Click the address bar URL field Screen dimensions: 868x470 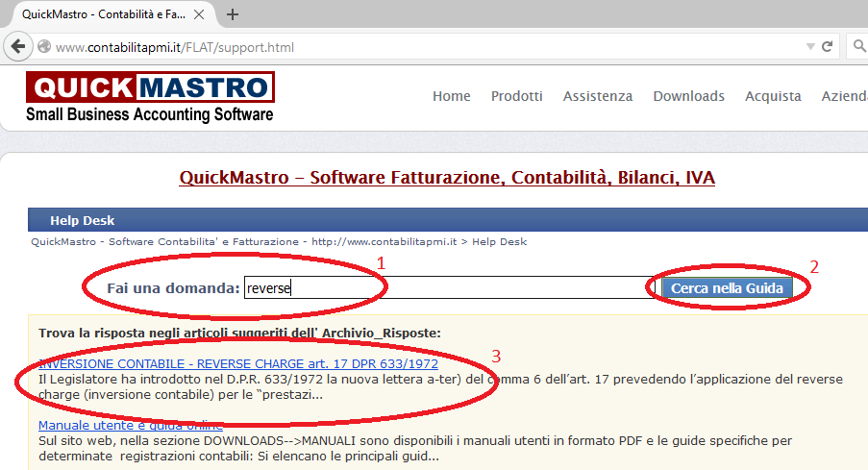(421, 47)
